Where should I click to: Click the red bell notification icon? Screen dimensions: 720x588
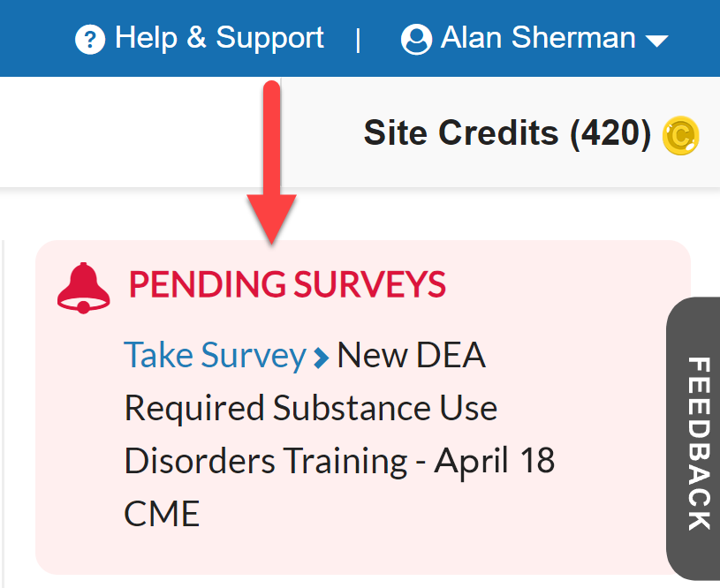(83, 288)
